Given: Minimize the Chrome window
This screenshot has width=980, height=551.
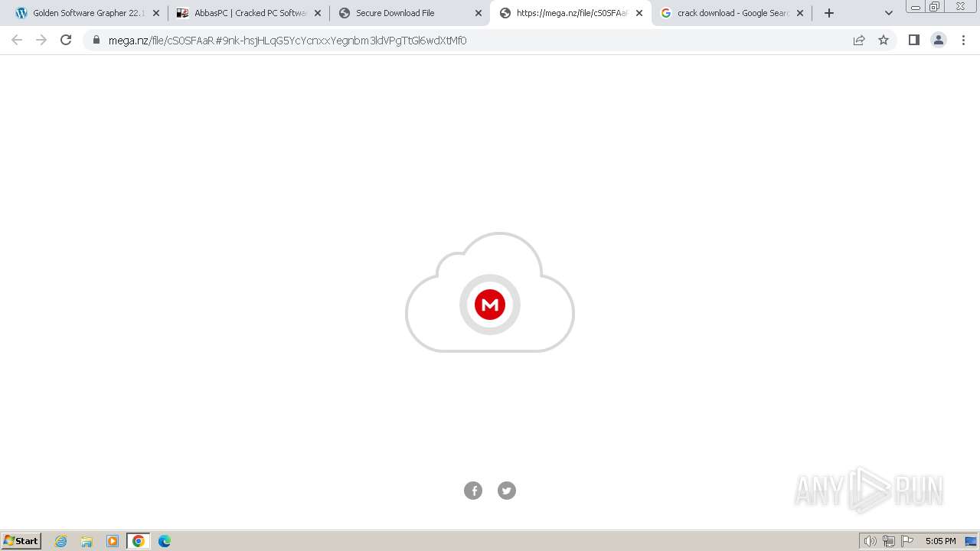Looking at the screenshot, I should [915, 7].
